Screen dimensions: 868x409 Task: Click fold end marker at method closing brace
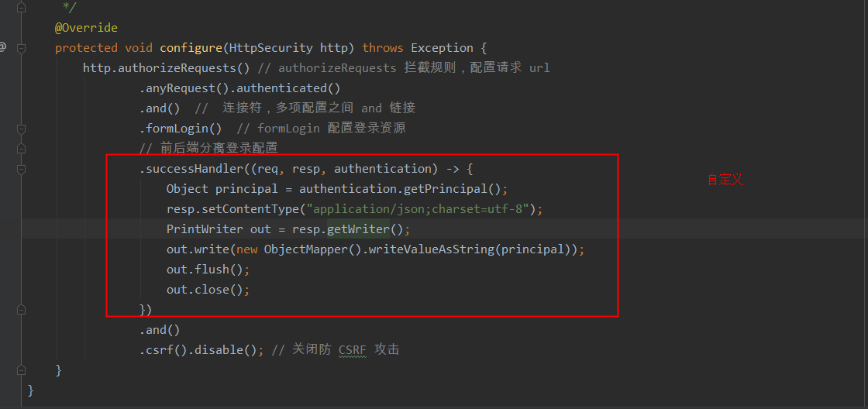point(21,369)
